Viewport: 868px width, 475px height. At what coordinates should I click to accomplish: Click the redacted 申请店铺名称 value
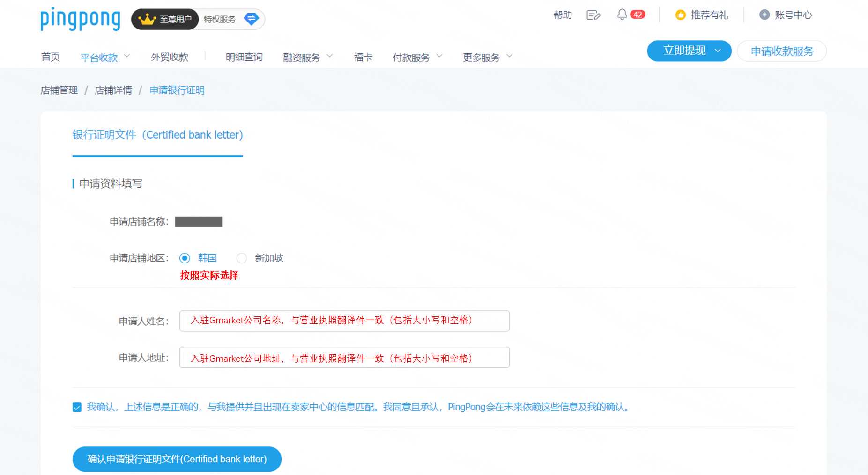coord(199,222)
